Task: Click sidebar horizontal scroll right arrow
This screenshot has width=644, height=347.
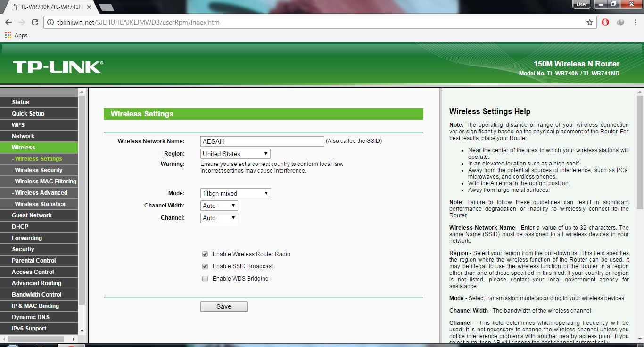Action: 74,339
